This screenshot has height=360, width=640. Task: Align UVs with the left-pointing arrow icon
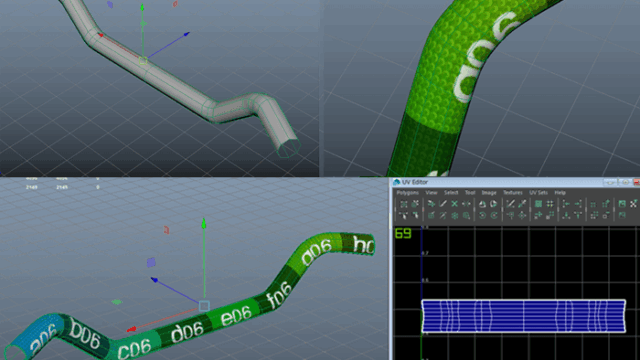pos(566,204)
